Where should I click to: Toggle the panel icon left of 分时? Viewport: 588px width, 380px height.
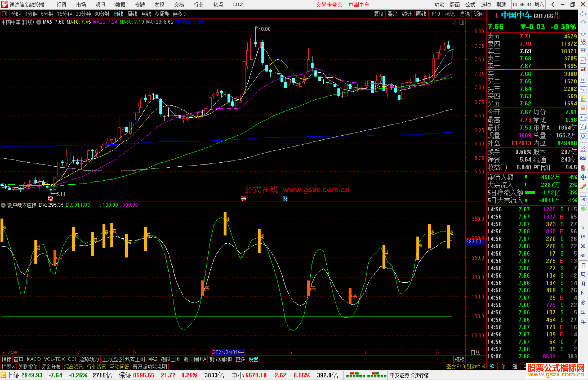click(5, 14)
